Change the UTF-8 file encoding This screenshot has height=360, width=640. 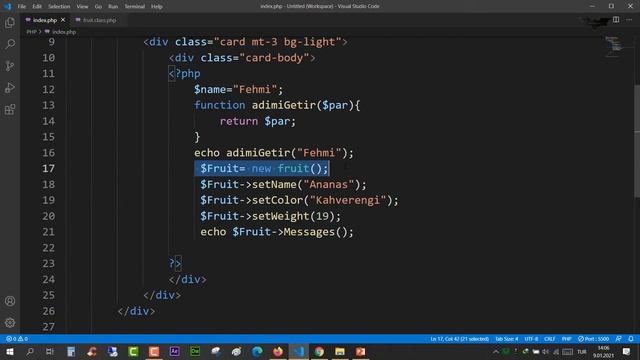point(531,339)
